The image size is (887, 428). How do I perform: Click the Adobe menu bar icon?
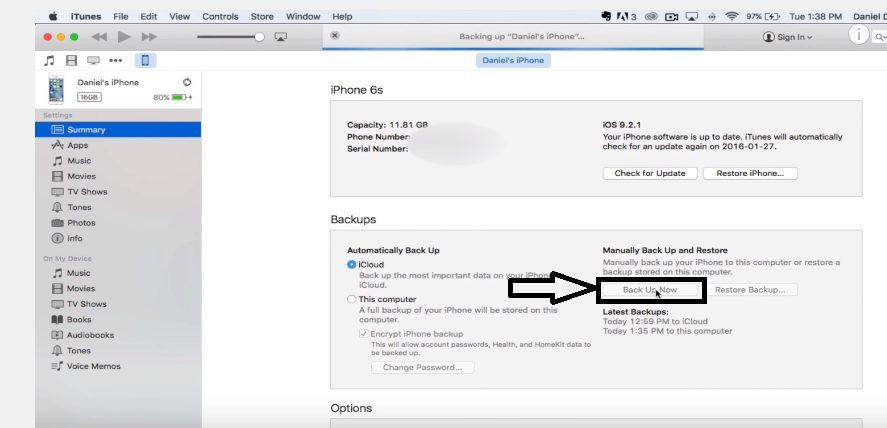point(626,16)
